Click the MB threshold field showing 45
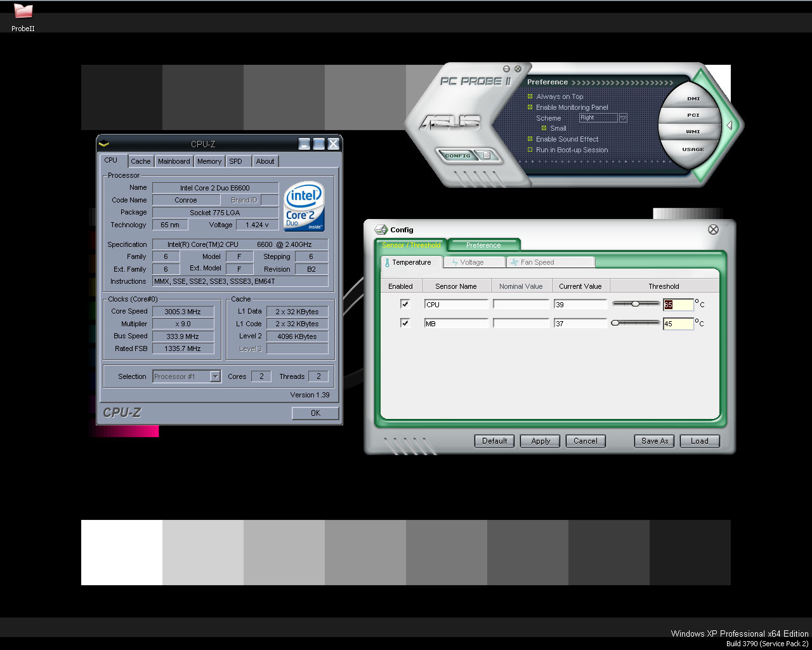 [678, 324]
